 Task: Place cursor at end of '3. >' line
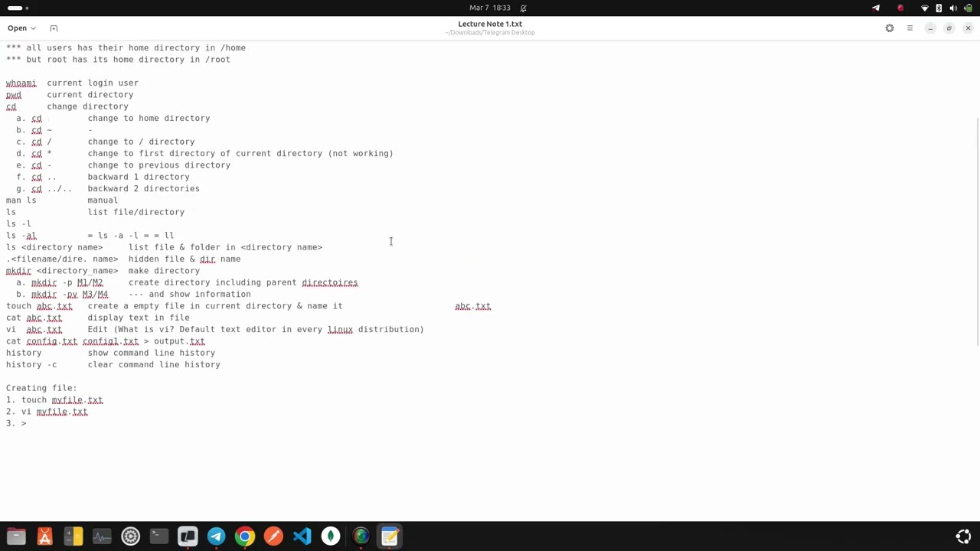[28, 423]
